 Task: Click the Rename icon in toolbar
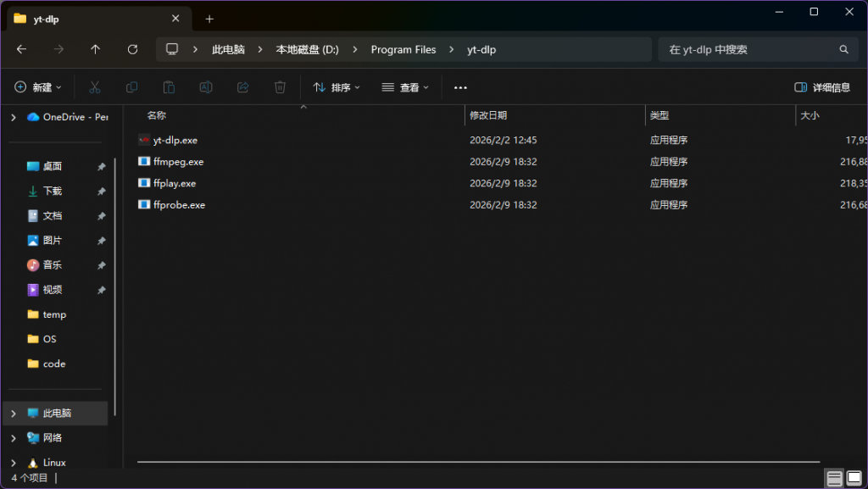[205, 87]
